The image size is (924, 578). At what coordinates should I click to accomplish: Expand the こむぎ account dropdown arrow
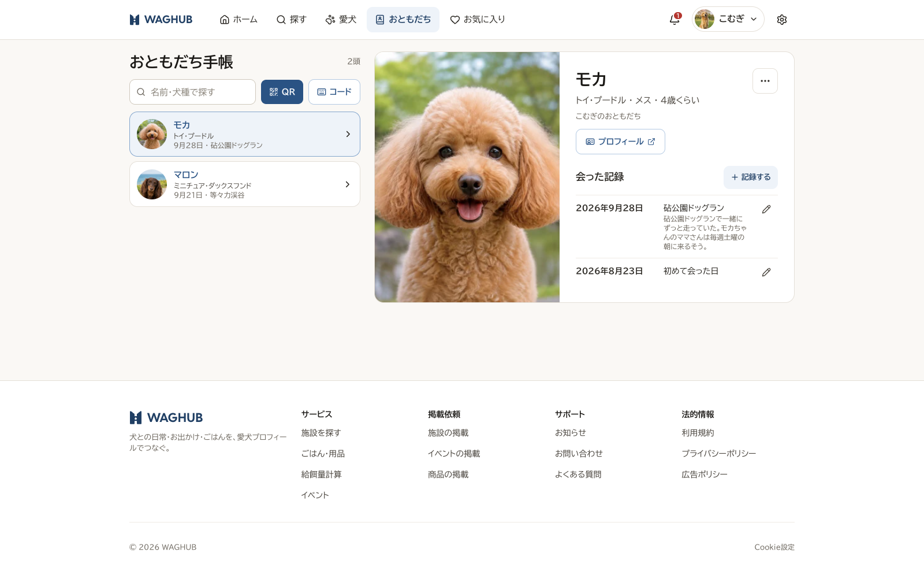[x=754, y=19]
